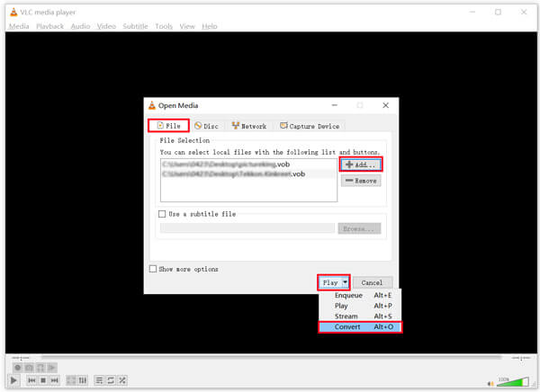Click the playback seek bar
Viewport: 540px width, 392px height.
tap(272, 358)
